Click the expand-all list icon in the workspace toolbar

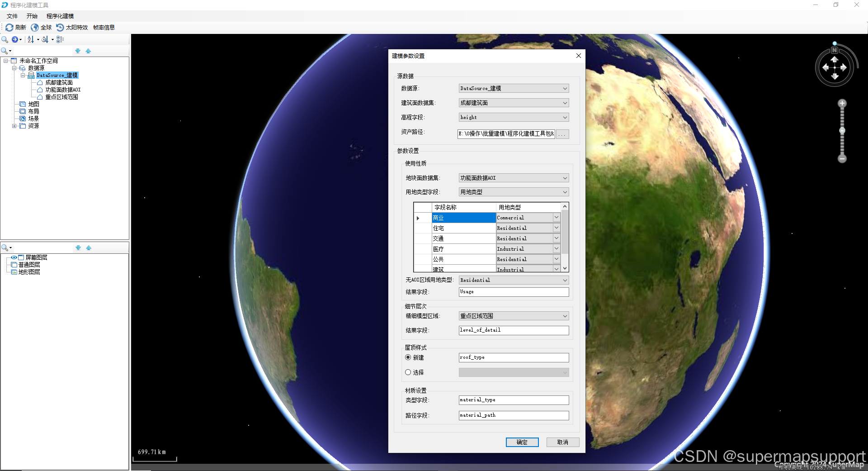coord(60,39)
